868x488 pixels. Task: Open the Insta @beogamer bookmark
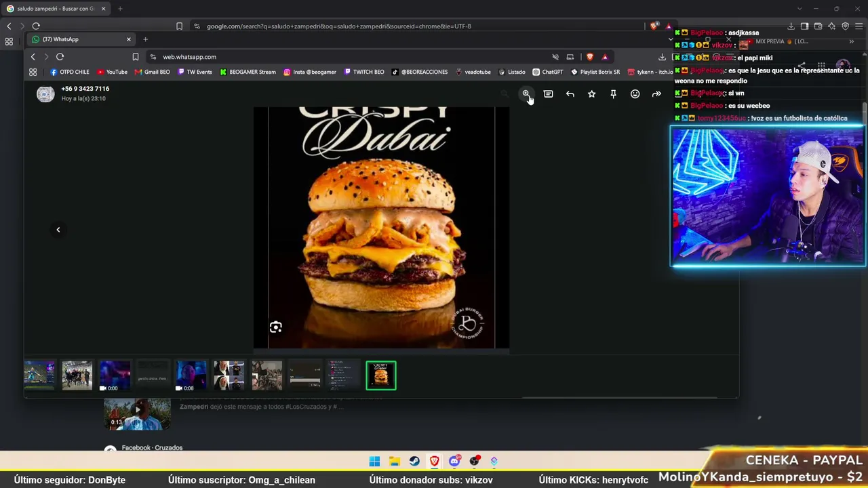pos(310,72)
